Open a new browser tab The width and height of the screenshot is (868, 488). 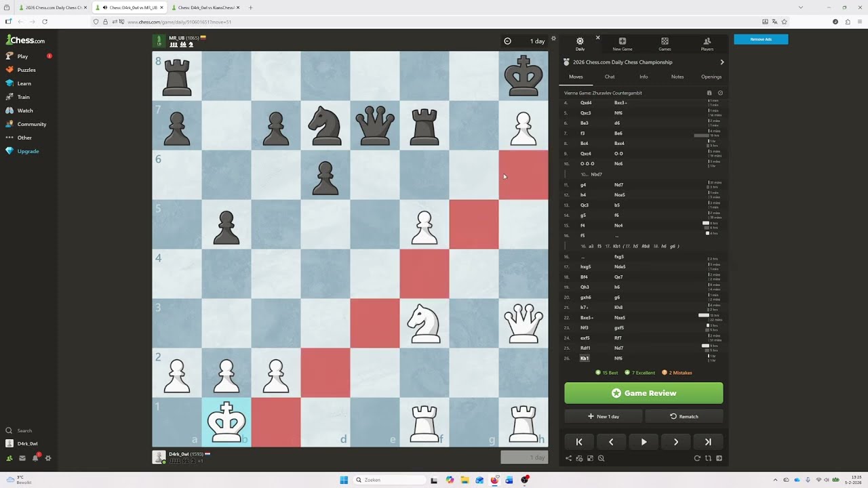(x=250, y=7)
